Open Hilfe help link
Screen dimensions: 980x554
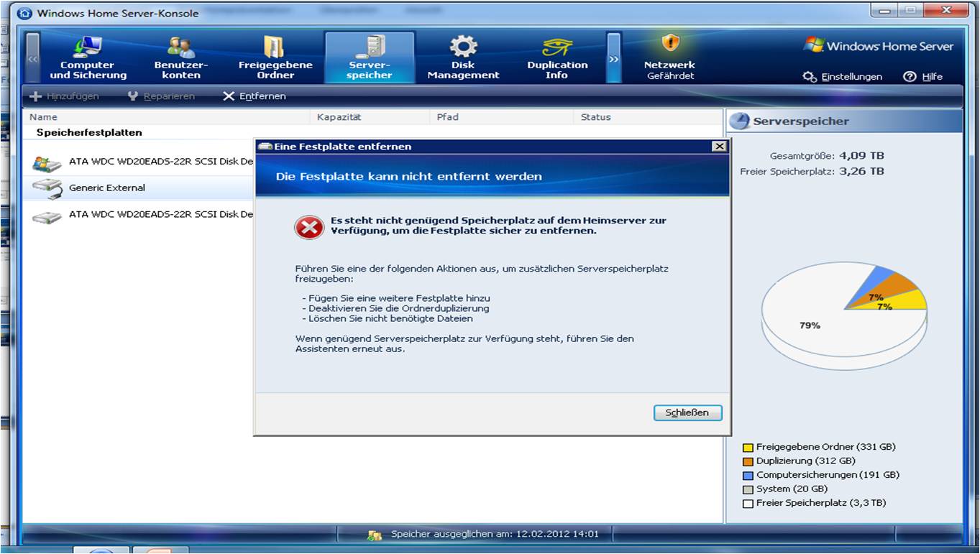(923, 77)
